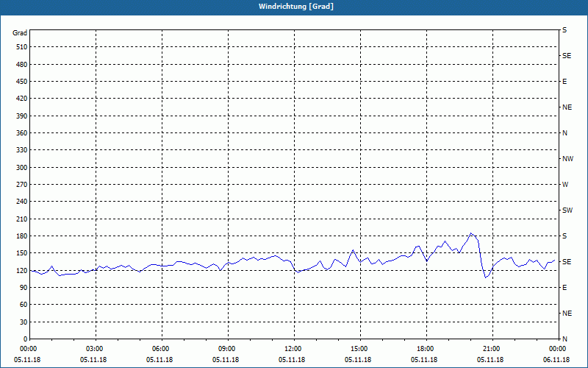Select the SE compass label between 480 and 510
Screen dimensions: 588x368
click(x=567, y=56)
